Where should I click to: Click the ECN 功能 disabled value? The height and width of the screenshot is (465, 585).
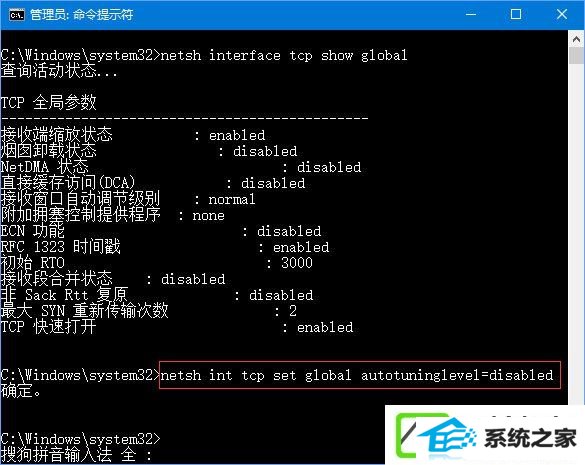pos(289,231)
